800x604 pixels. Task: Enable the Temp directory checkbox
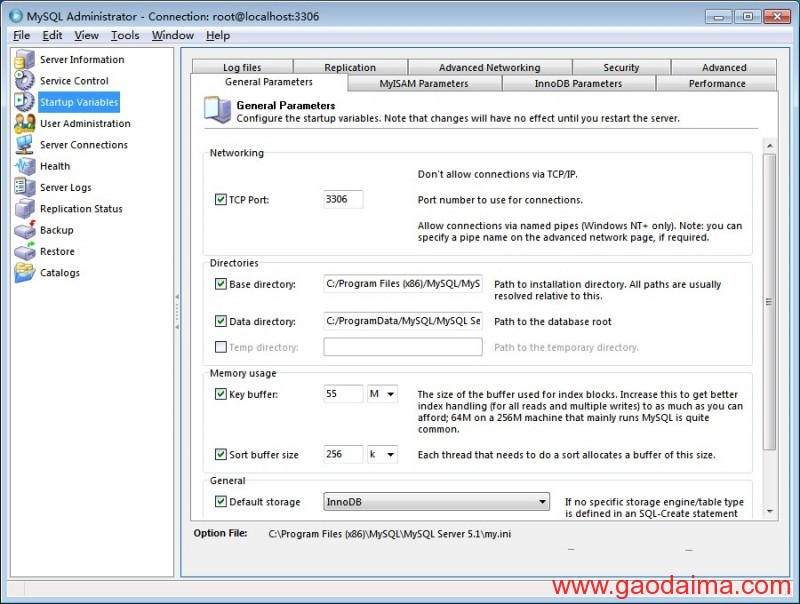coord(220,347)
